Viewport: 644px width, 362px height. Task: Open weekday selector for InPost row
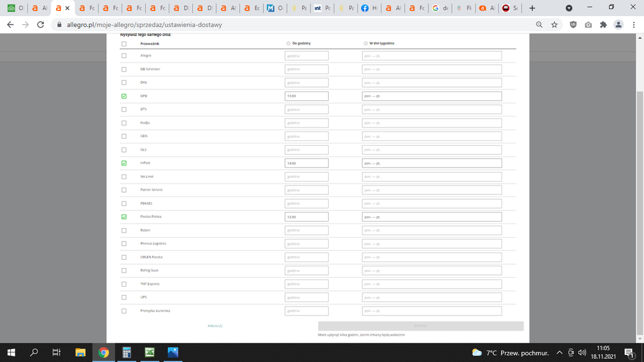432,163
